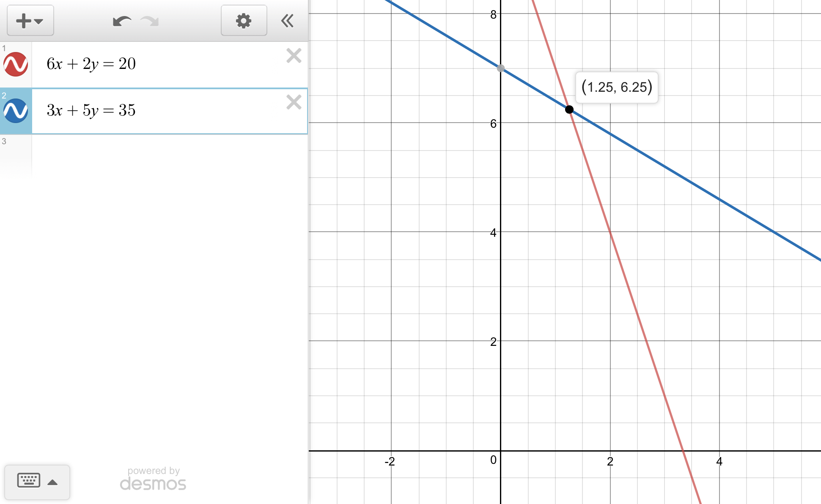Expand keypad using the up arrow
Image resolution: width=821 pixels, height=504 pixels.
(53, 482)
